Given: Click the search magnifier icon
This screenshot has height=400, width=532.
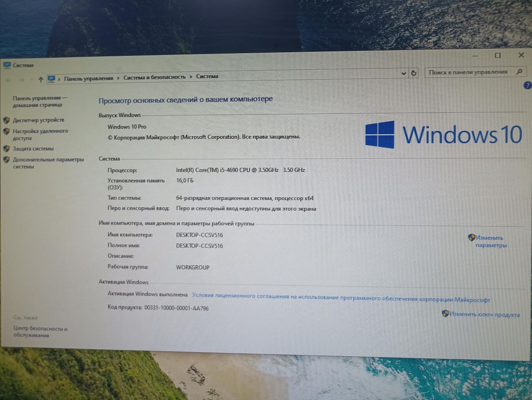Looking at the screenshot, I should (520, 71).
